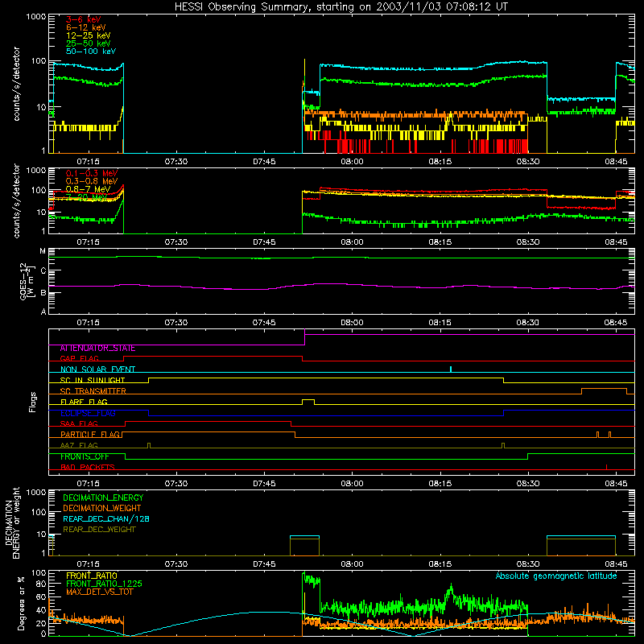Click the REAR_DEC_CHAN/128 legend label
The image size is (644, 644).
pyautogui.click(x=106, y=518)
